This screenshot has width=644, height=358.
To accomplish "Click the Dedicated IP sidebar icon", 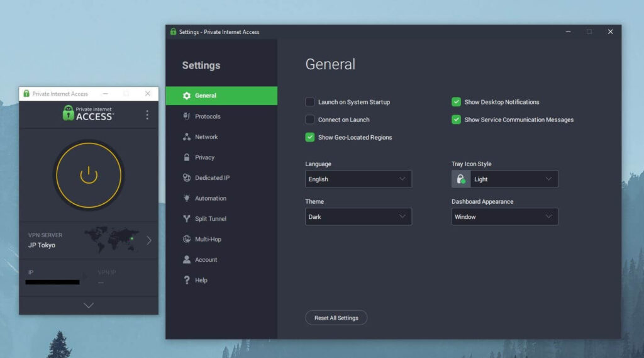I will 187,177.
